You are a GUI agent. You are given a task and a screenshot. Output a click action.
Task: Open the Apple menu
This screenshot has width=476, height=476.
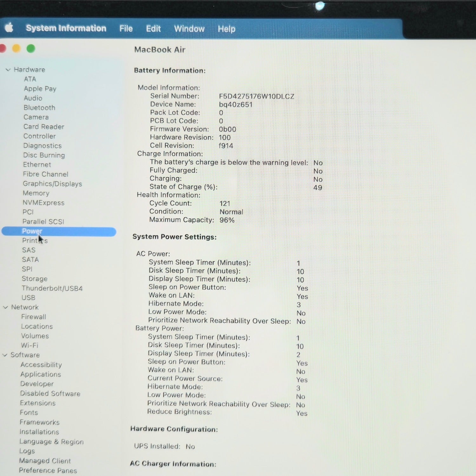tap(9, 28)
